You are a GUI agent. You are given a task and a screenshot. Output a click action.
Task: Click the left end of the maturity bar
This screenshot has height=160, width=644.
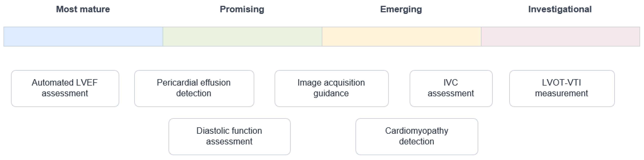click(4, 37)
